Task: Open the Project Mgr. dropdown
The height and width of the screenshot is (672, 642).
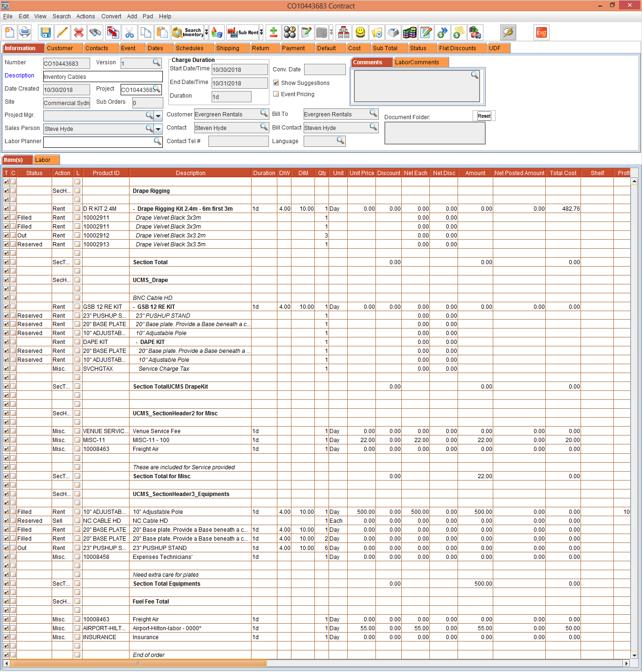Action: tap(158, 115)
